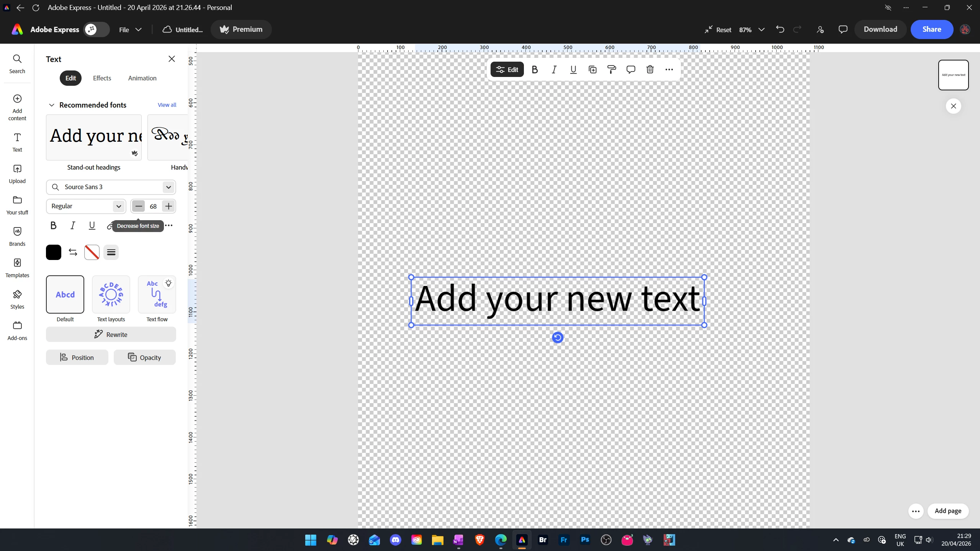Switch to the Effects tab
The image size is (980, 551).
click(x=102, y=78)
